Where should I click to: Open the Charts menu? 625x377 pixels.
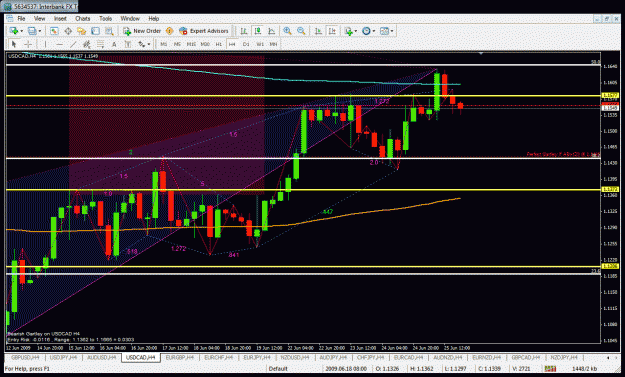83,18
